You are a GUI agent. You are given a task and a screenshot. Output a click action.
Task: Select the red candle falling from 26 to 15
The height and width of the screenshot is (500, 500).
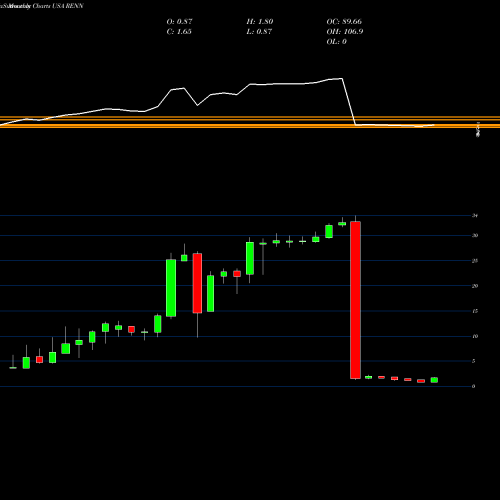(x=197, y=283)
